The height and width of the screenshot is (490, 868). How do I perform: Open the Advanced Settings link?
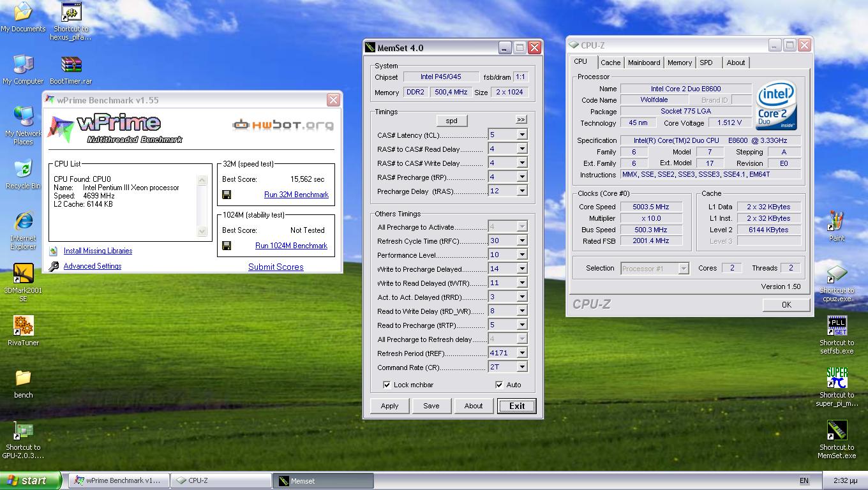point(93,266)
